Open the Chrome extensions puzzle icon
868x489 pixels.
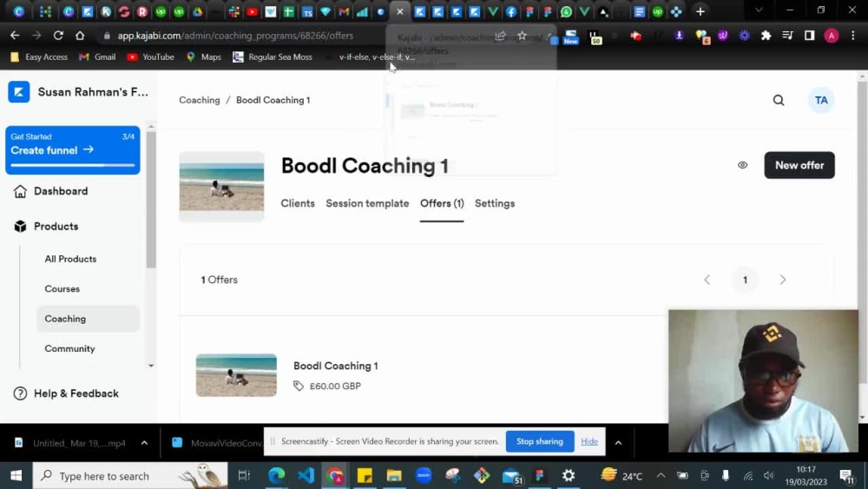click(766, 36)
